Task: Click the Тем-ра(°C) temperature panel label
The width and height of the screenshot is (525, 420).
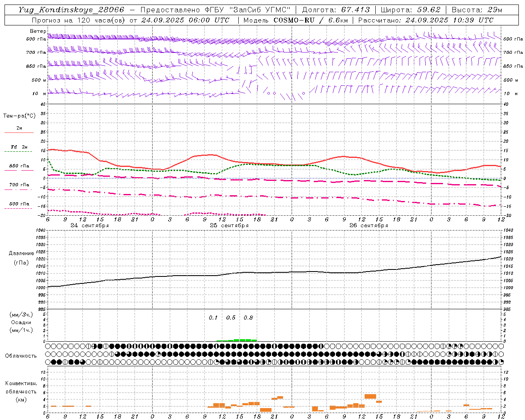Action: [19, 116]
